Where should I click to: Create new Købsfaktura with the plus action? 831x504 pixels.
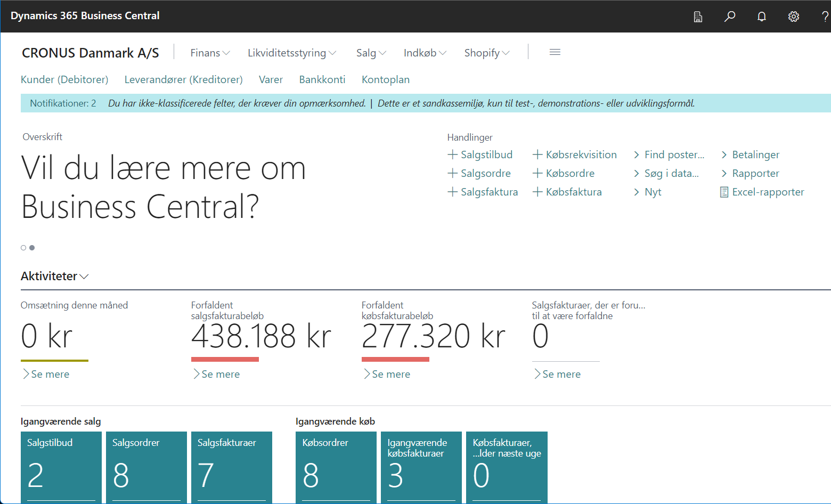pos(567,192)
